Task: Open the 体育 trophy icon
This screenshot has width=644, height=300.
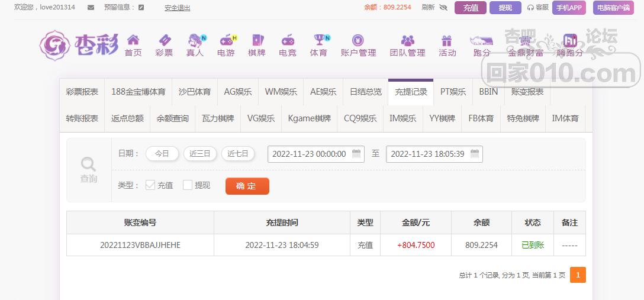Action: (x=319, y=40)
